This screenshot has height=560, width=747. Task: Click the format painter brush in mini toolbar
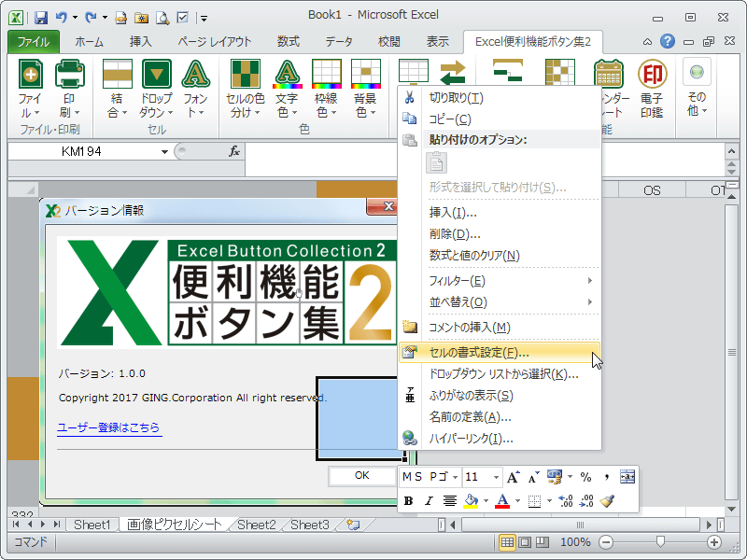[607, 501]
